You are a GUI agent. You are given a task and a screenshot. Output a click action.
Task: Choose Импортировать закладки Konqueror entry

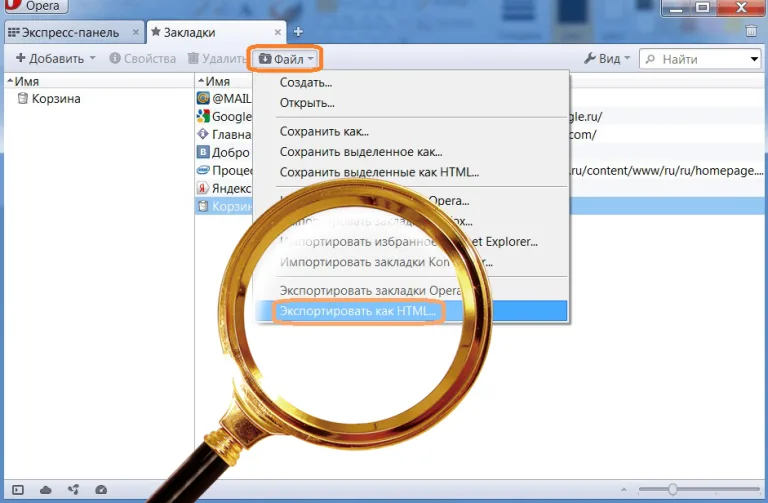(410, 263)
